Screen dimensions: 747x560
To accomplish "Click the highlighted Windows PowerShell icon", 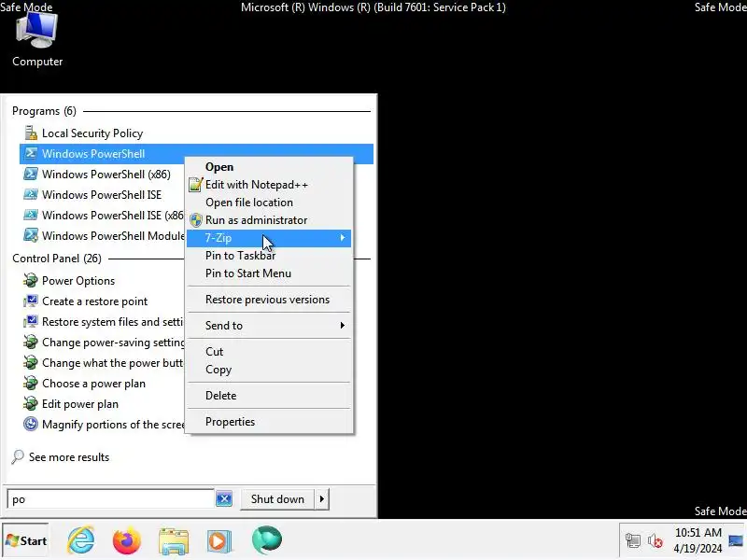I will pos(31,154).
